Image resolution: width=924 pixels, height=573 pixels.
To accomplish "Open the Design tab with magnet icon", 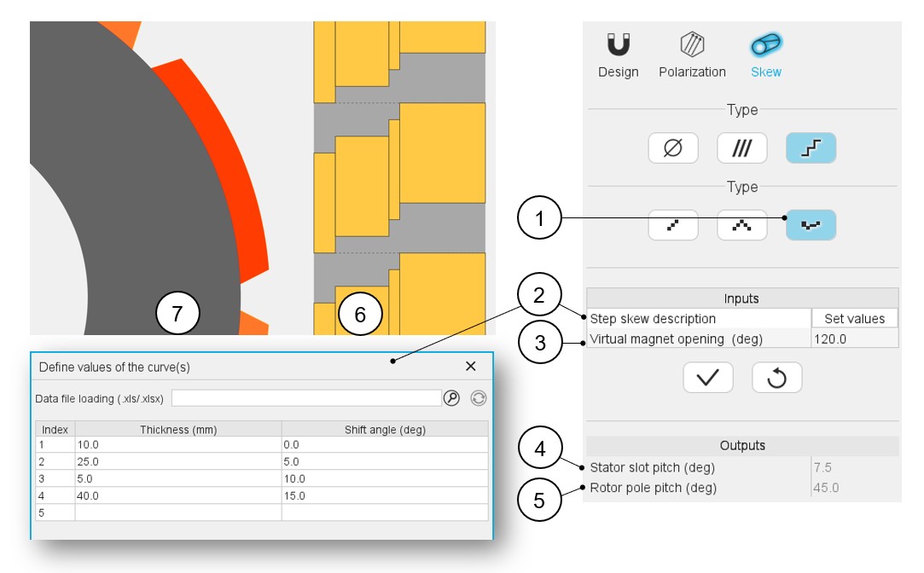I will [x=619, y=55].
